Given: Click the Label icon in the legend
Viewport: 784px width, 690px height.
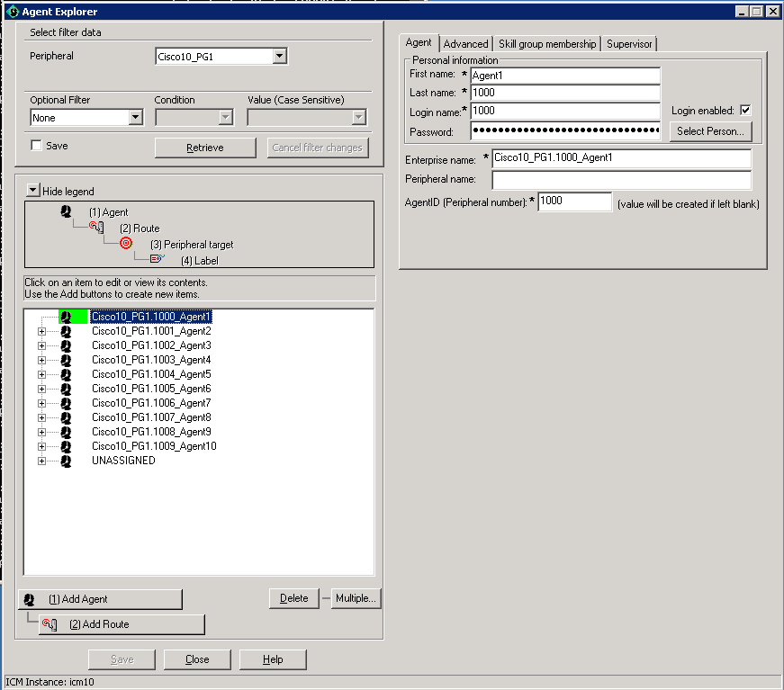Looking at the screenshot, I should tap(157, 258).
